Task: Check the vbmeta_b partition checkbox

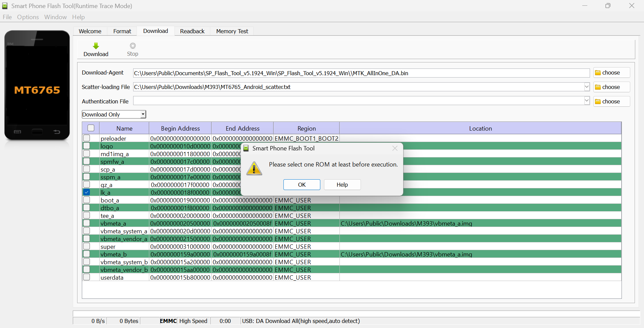Action: (87, 254)
